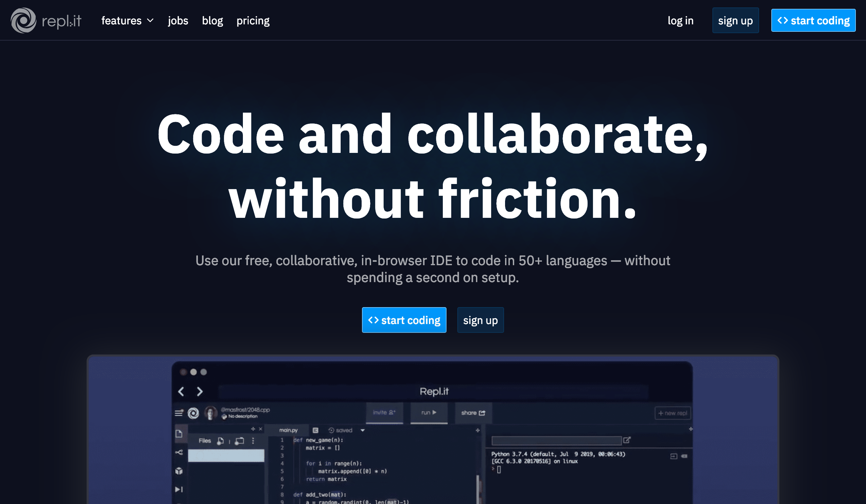This screenshot has height=504, width=866.
Task: Expand the features dropdown menu
Action: click(x=127, y=21)
